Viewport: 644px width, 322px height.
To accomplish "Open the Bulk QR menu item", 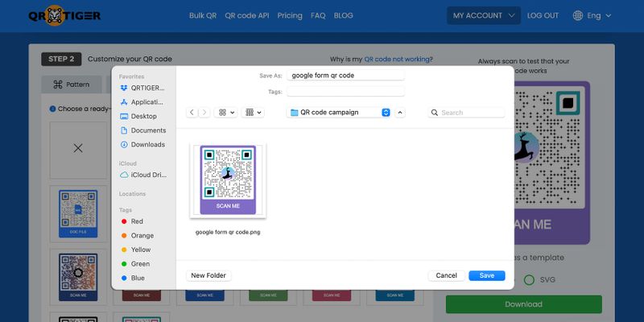I will (x=203, y=15).
